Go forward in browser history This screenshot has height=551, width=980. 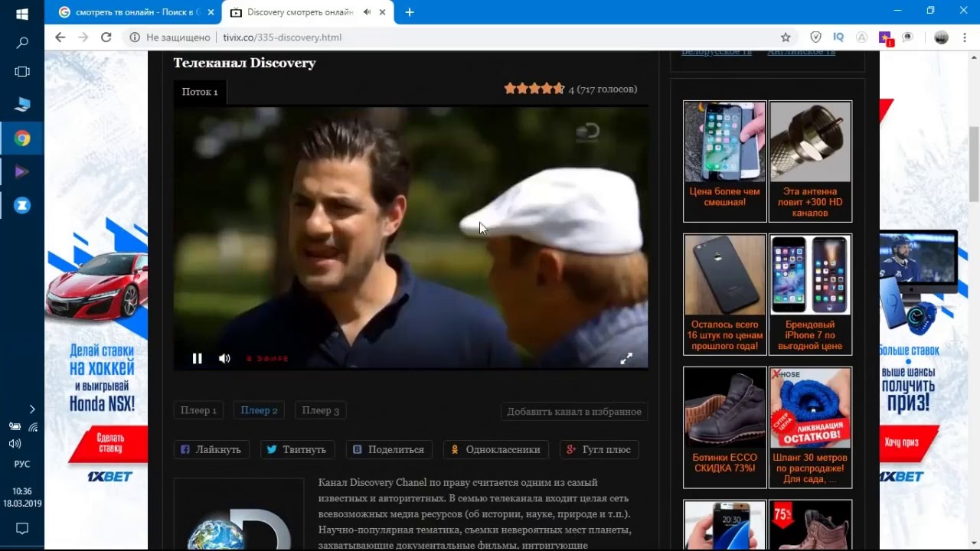[83, 37]
